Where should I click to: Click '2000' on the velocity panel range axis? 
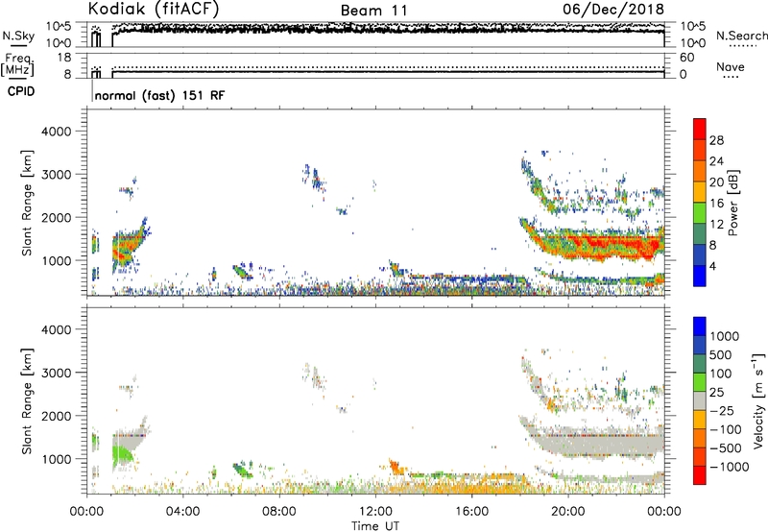[x=56, y=416]
